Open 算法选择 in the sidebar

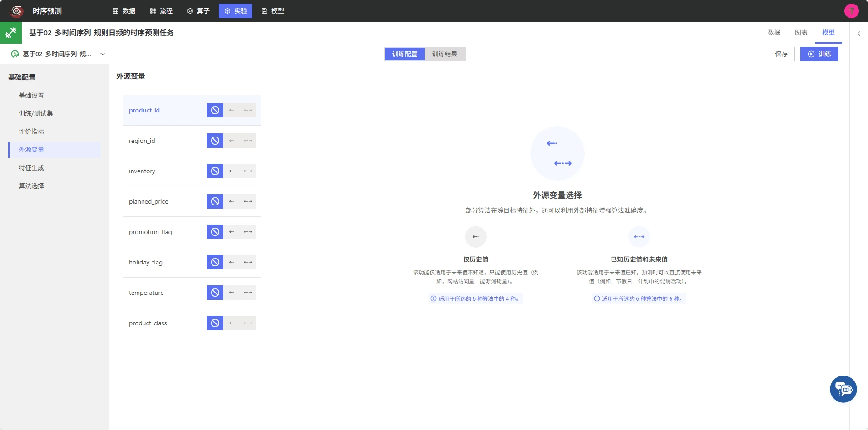click(54, 186)
